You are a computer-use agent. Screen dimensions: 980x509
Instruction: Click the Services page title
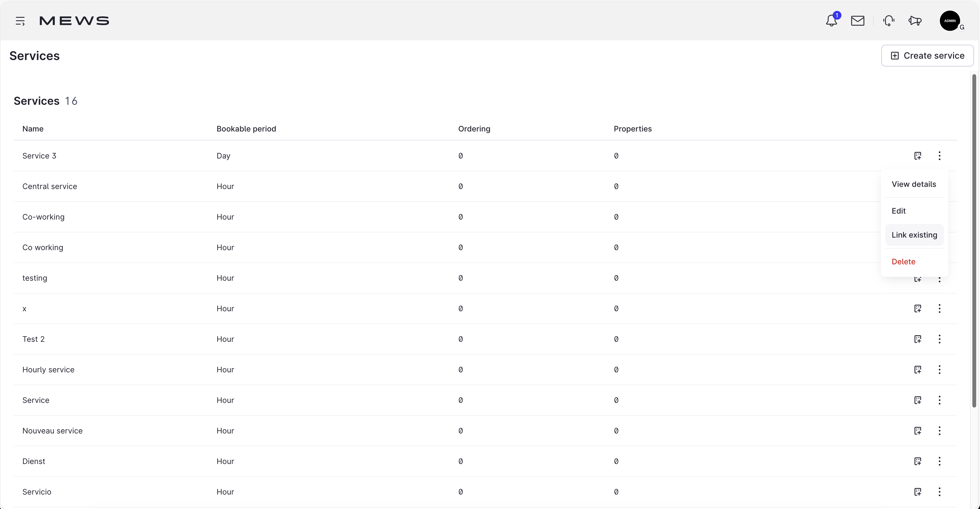(x=35, y=56)
